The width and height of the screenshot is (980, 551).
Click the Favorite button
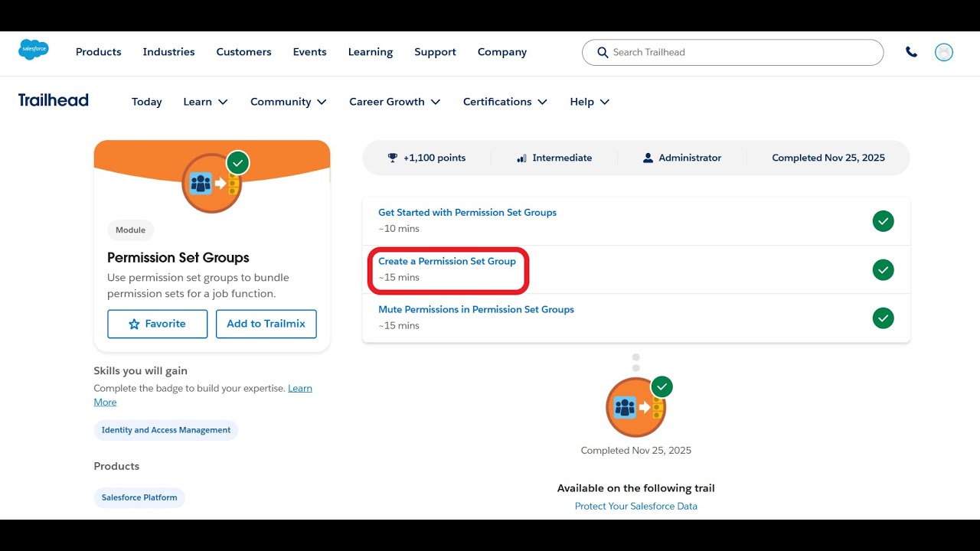tap(158, 324)
